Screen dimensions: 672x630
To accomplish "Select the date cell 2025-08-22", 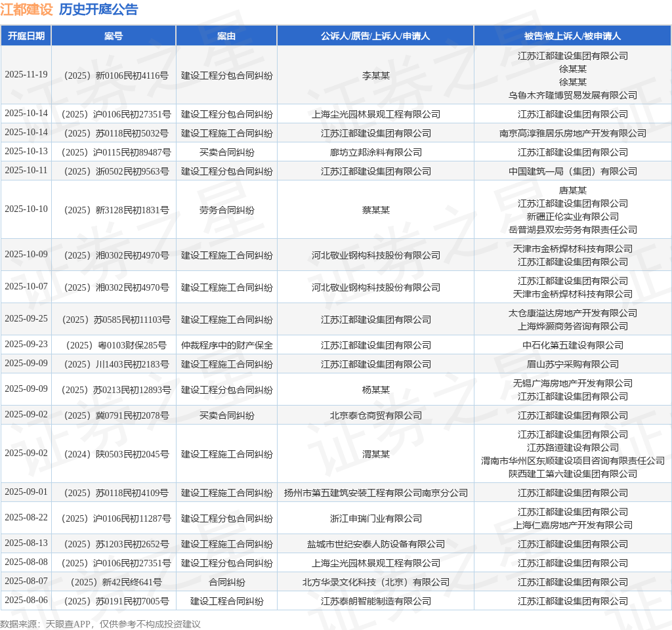I will (26, 517).
